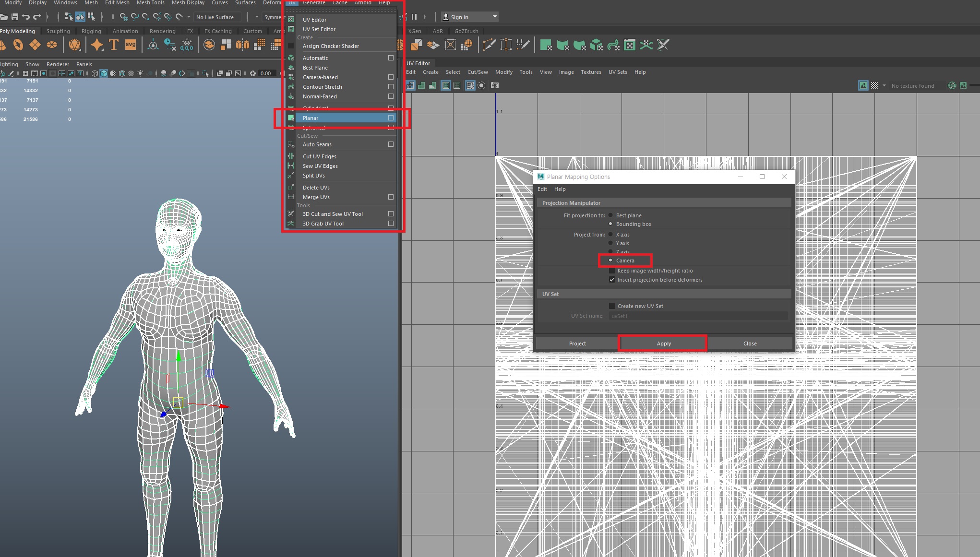980x557 pixels.
Task: Open the UV Editor Textures menu
Action: [591, 72]
